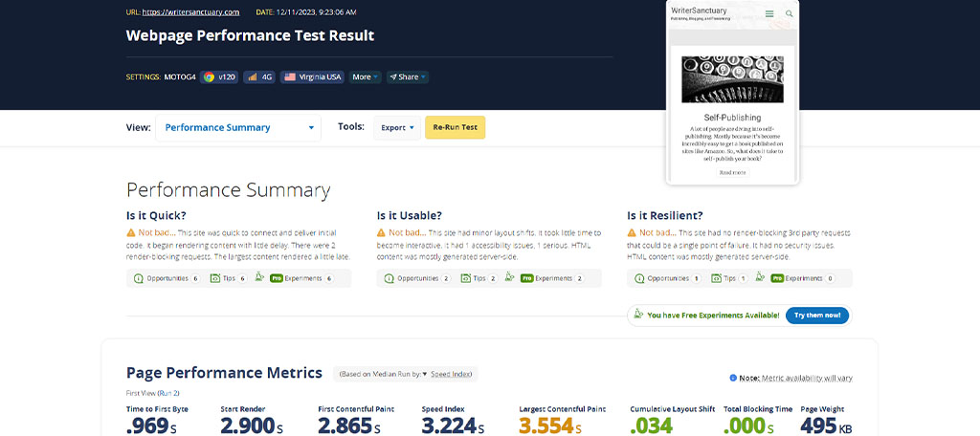
Task: Click the flask icon beside Free Experiments text
Action: pyautogui.click(x=638, y=315)
